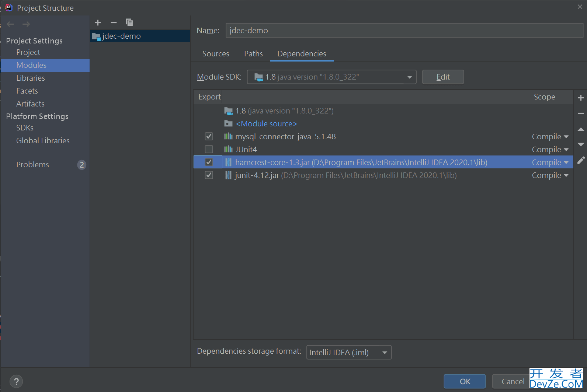Click the remove module minus icon
587x392 pixels.
point(114,23)
